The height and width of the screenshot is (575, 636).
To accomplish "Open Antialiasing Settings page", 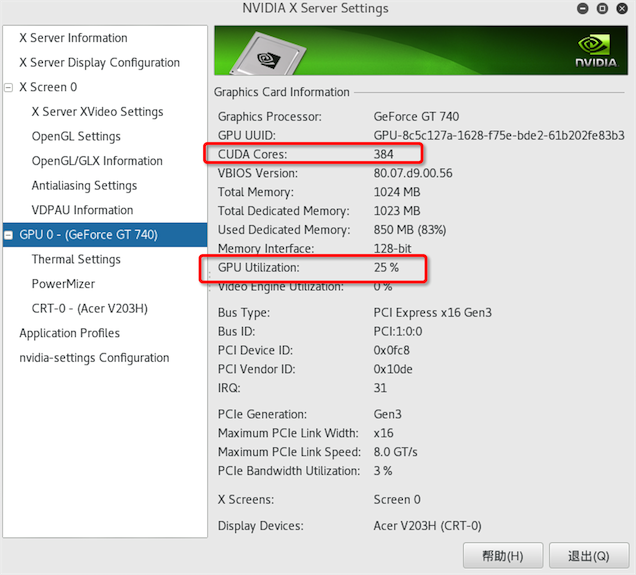I will click(84, 185).
